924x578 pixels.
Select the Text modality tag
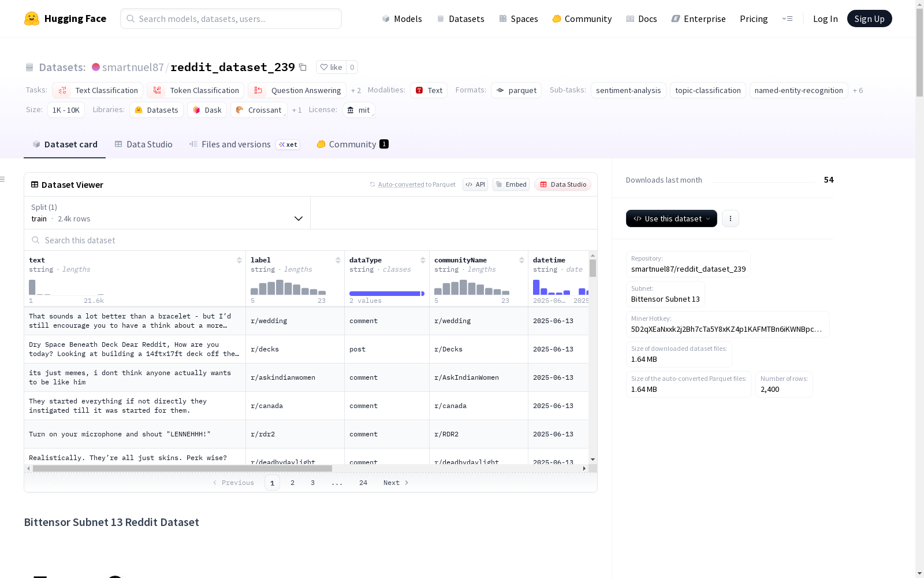click(429, 90)
